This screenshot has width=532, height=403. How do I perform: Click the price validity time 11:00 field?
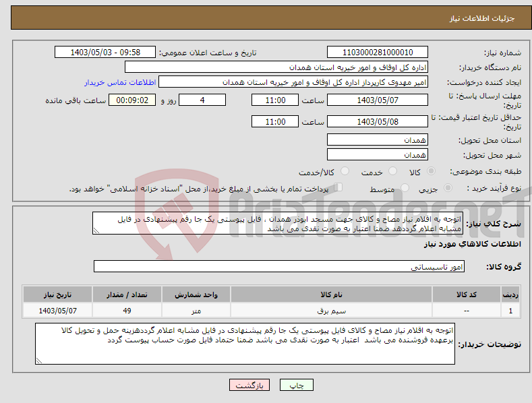275,121
